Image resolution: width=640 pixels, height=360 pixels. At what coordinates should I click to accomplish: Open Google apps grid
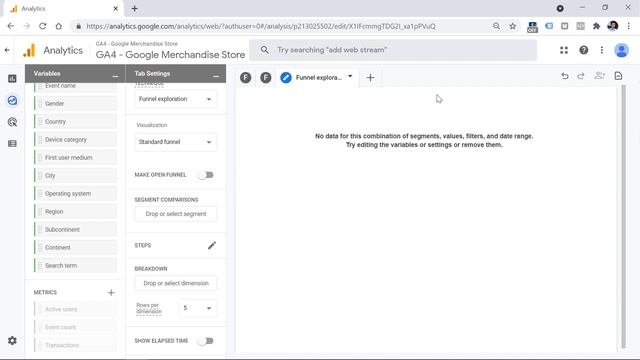[564, 50]
